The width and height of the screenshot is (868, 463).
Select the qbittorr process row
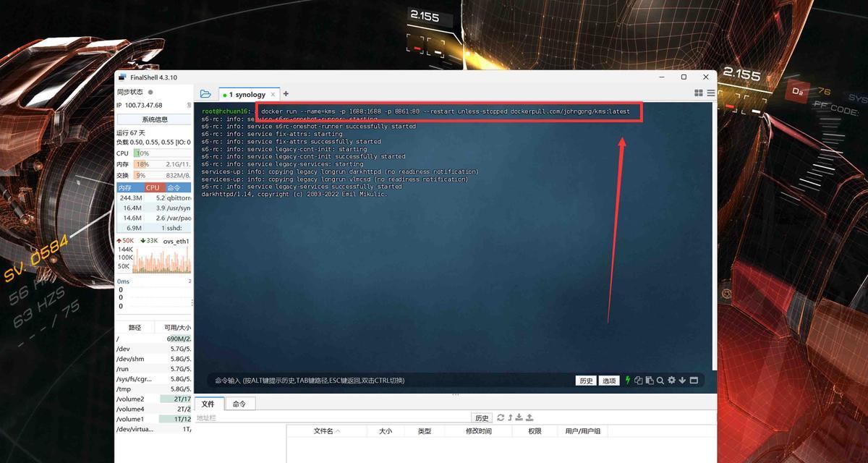point(154,197)
